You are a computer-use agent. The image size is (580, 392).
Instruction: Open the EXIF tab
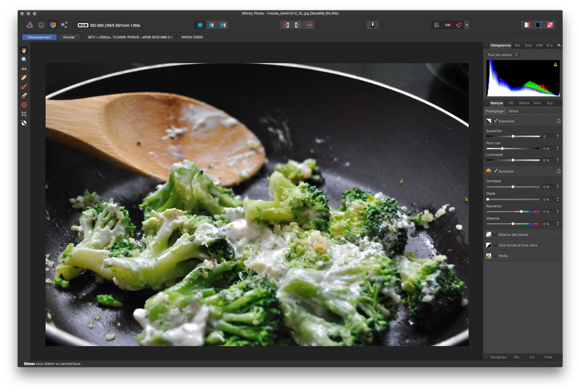540,45
